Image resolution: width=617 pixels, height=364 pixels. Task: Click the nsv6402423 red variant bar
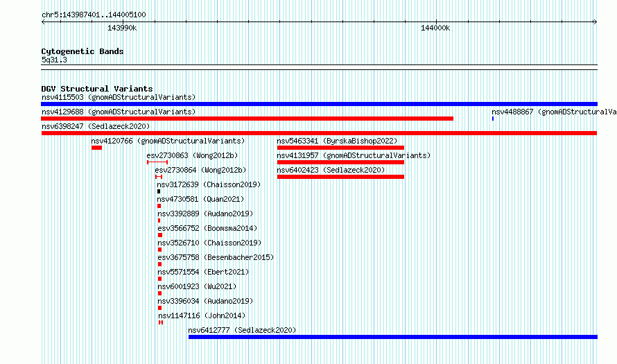340,177
